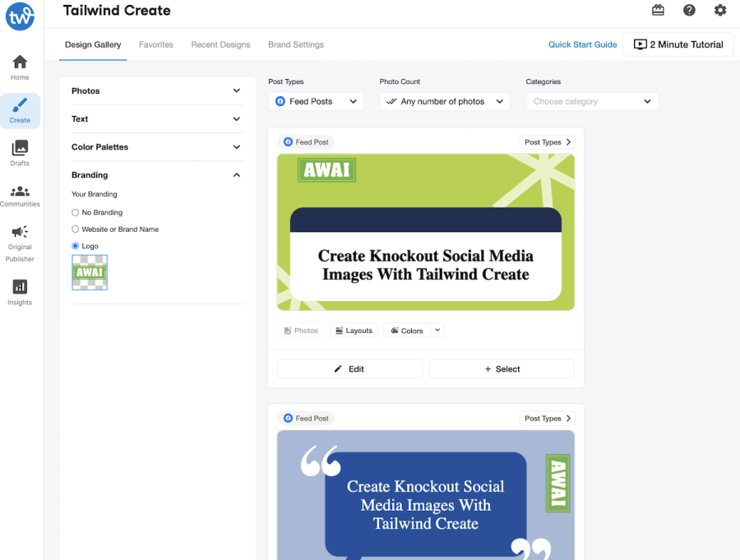Switch to the Brand Settings tab
Image resolution: width=740 pixels, height=560 pixels.
pos(296,44)
